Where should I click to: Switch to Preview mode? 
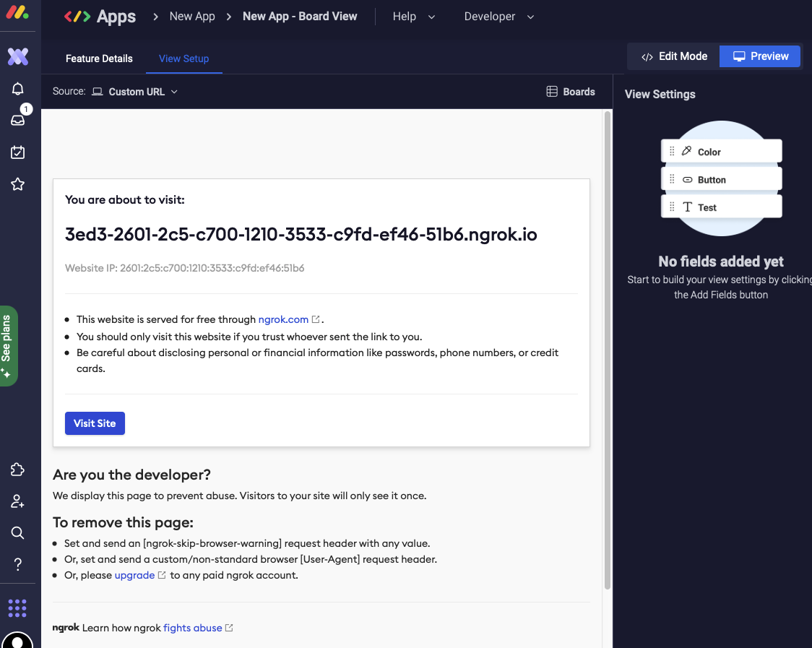tap(760, 56)
